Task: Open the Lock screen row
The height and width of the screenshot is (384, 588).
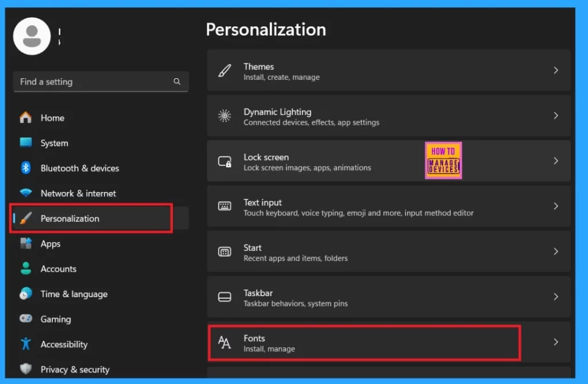Action: click(389, 160)
